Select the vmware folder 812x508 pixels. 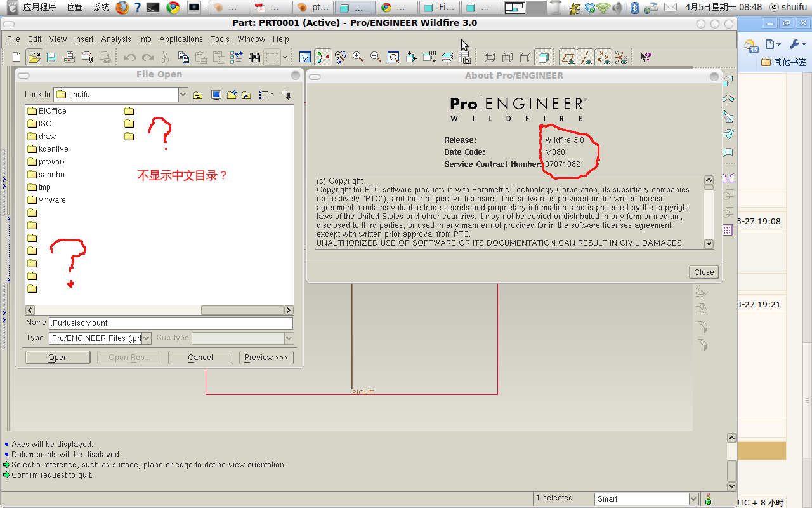pos(46,200)
